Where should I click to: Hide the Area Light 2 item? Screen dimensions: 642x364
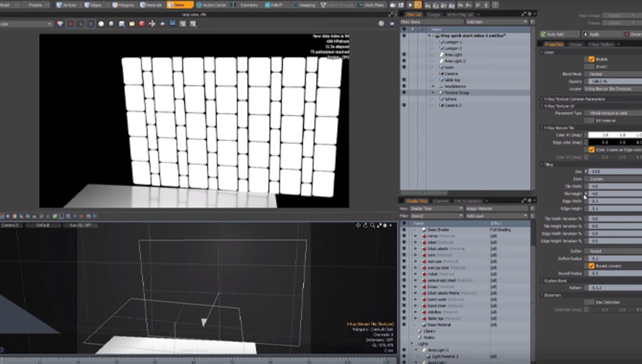403,61
